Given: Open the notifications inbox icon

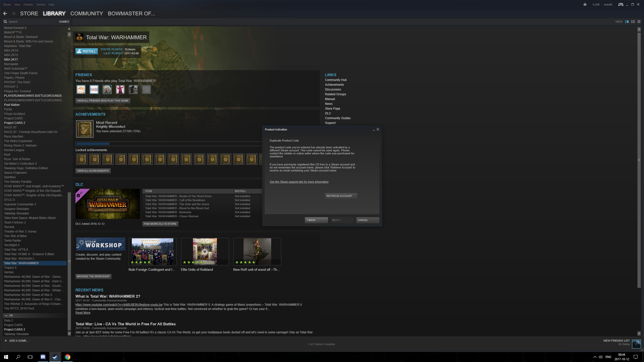Looking at the screenshot, I should [585, 4].
